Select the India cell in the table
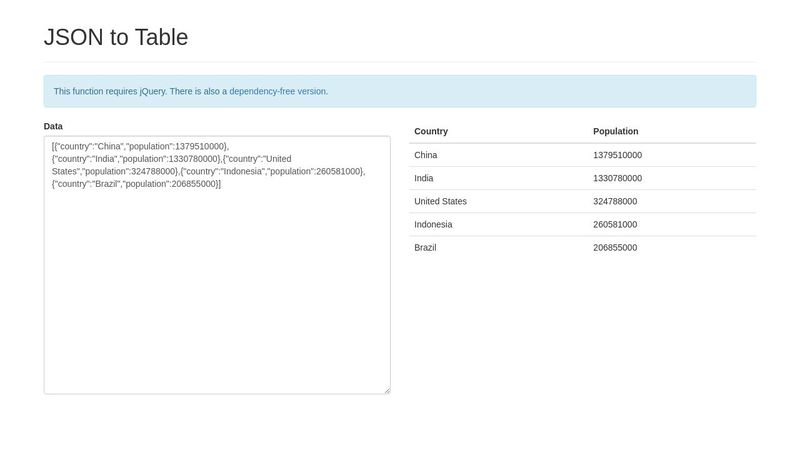Screen dimensions: 800x450 point(424,178)
